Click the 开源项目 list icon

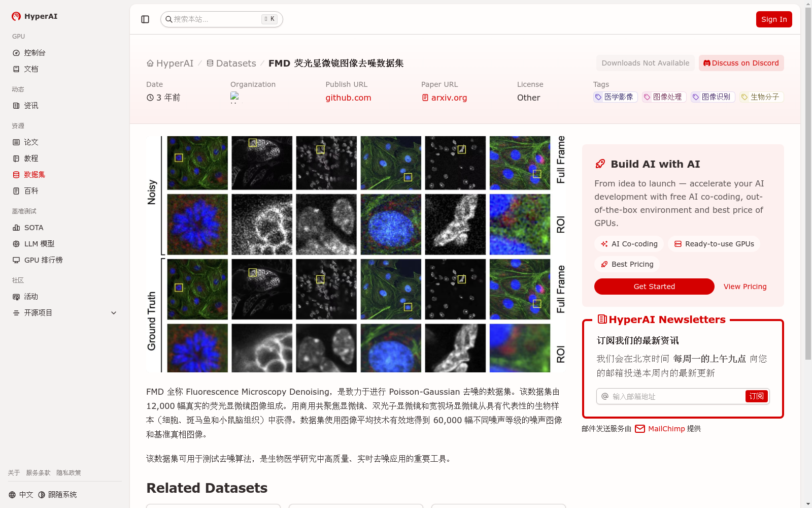(x=16, y=313)
